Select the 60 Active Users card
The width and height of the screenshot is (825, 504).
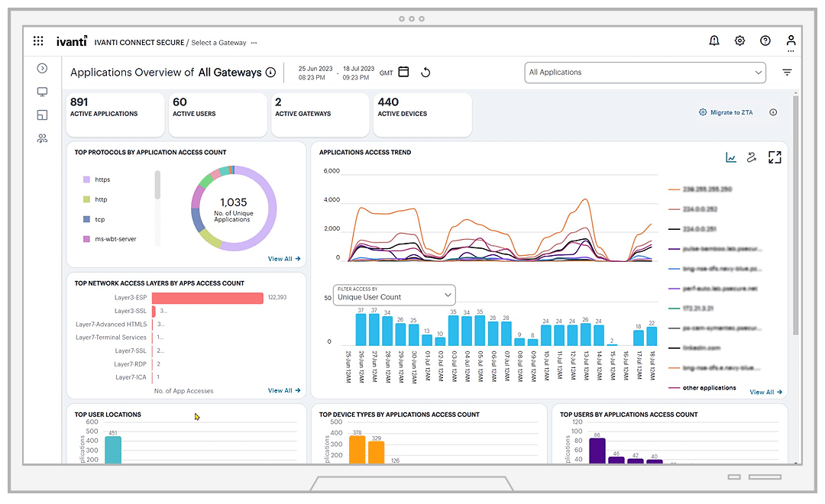click(x=218, y=115)
